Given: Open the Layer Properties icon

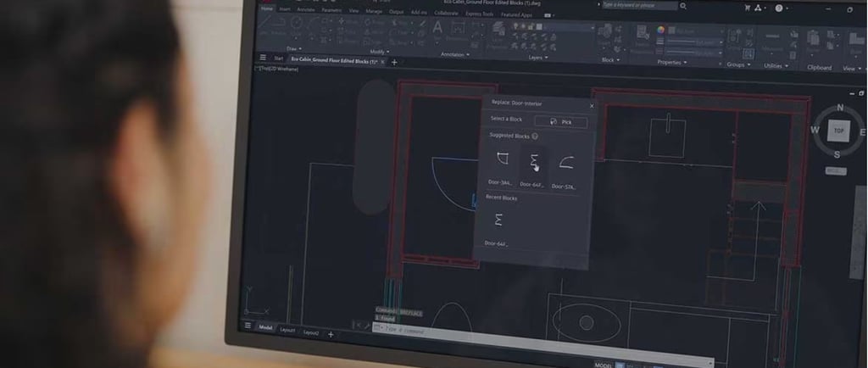Looking at the screenshot, I should point(498,30).
